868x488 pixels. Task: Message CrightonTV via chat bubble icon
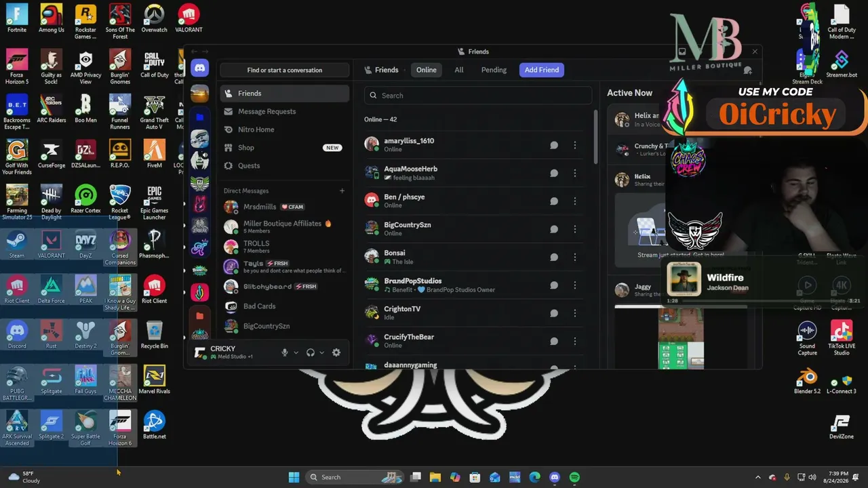point(554,313)
